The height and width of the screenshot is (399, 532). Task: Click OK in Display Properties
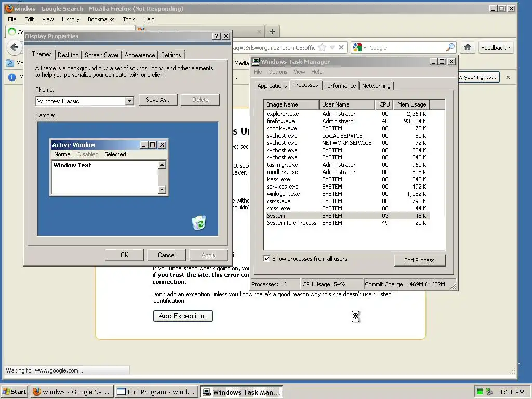[x=124, y=255]
